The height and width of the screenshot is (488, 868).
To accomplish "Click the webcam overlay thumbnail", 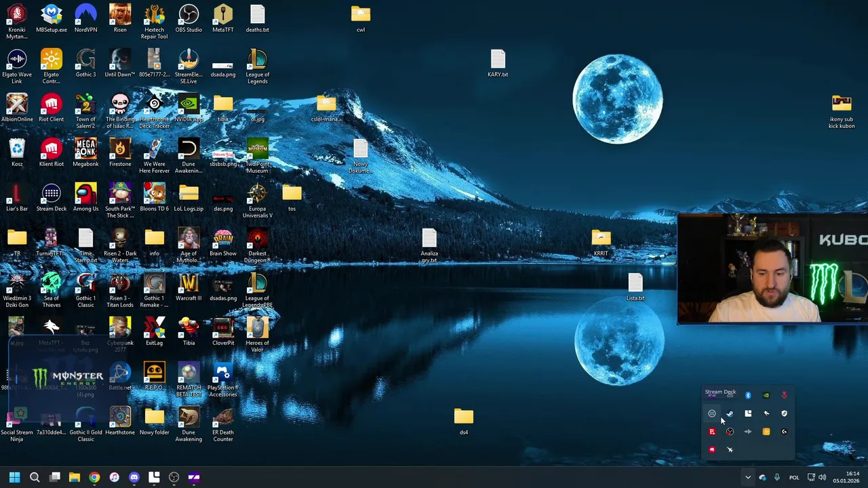I will point(772,269).
